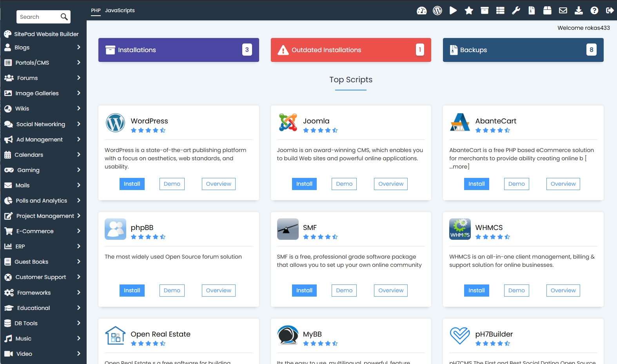Open script ratings star icon
This screenshot has width=617, height=364.
[x=469, y=11]
